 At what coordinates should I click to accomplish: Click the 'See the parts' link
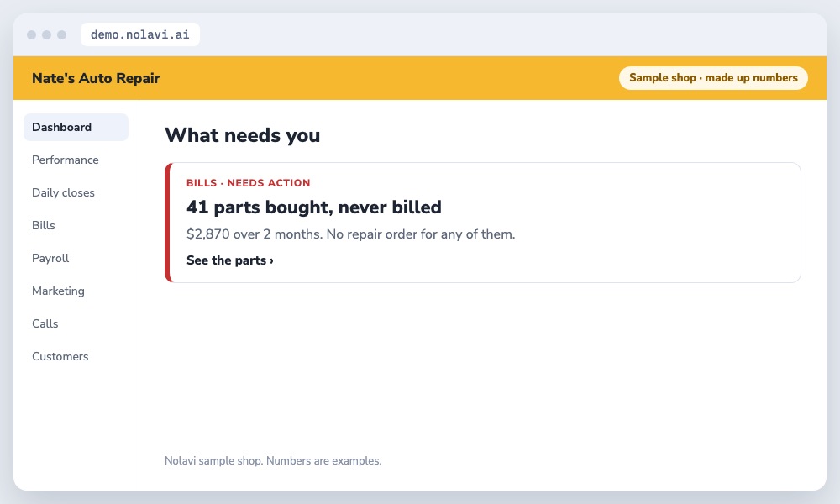coord(230,260)
